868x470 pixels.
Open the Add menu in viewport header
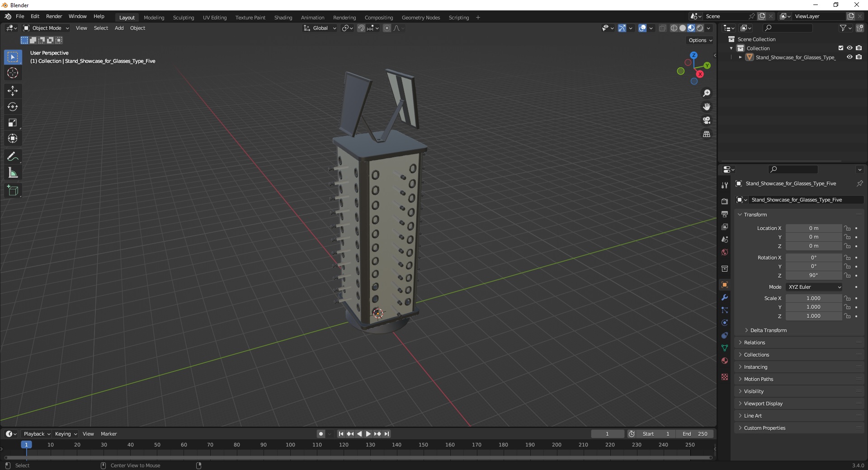tap(119, 28)
